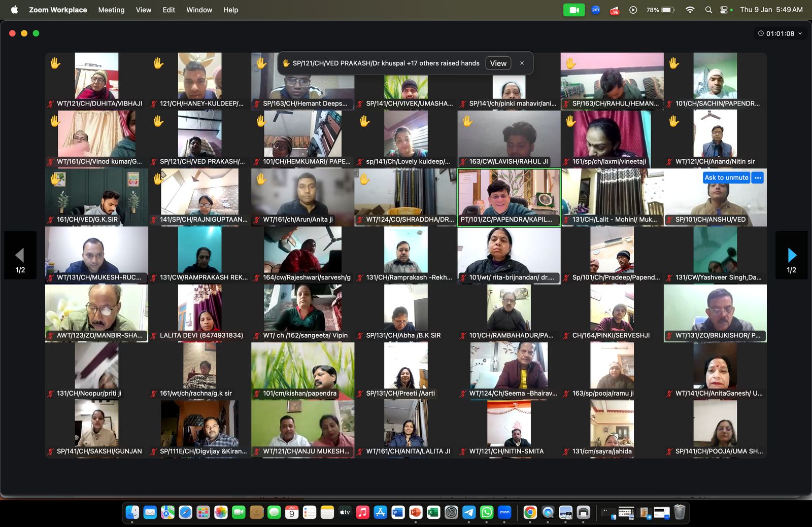Click the Zoom icon in the menu bar
Image resolution: width=812 pixels, height=527 pixels.
point(596,10)
